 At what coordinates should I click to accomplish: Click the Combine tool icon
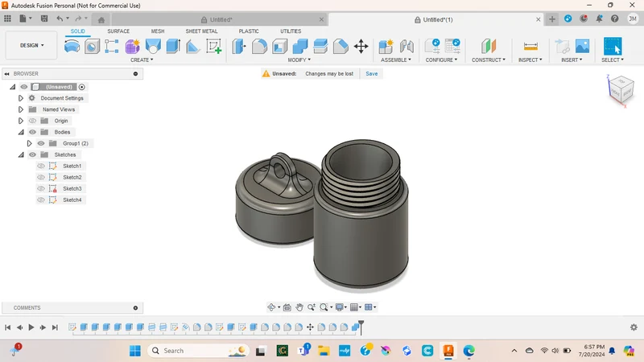[300, 47]
